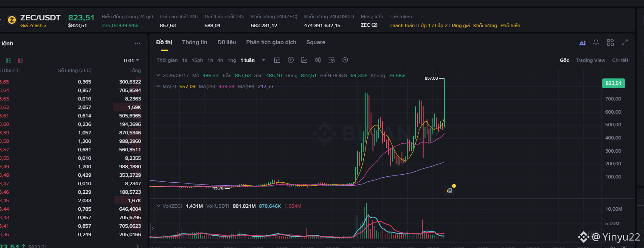Image resolution: width=644 pixels, height=248 pixels.
Task: Click the Zcash coin logo icon
Action: tap(11, 20)
